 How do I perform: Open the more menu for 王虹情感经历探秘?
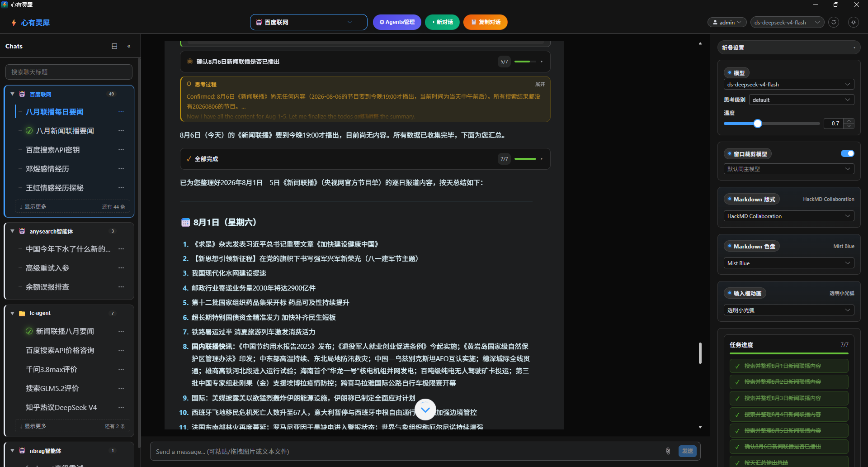point(121,188)
